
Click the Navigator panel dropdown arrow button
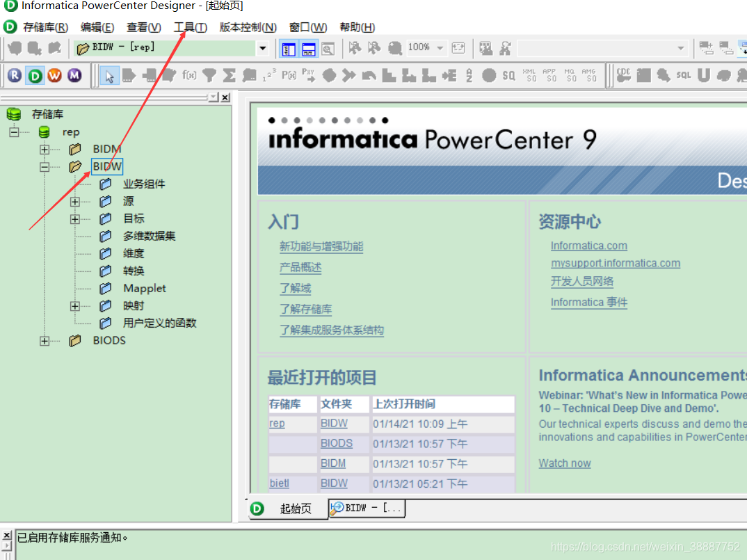coord(214,97)
